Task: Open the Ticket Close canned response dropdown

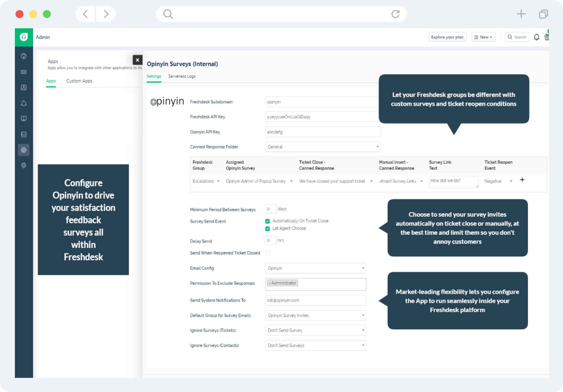Action: 336,181
